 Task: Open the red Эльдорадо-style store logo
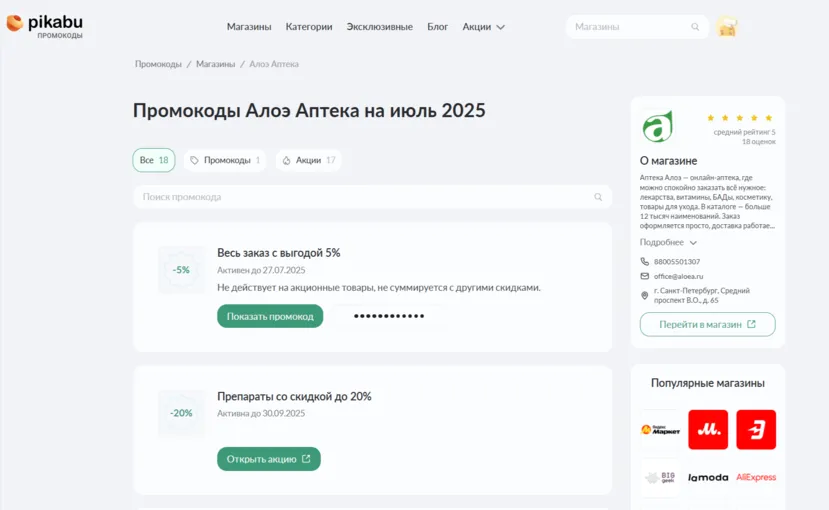point(756,430)
